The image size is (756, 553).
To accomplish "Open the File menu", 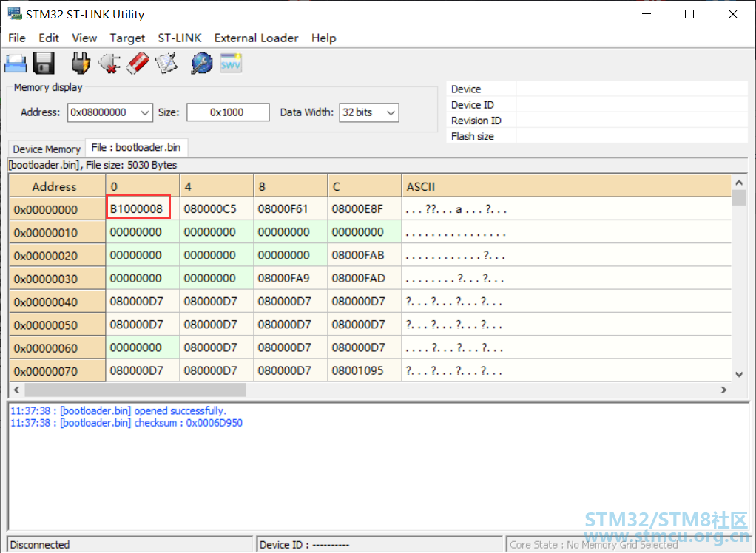I will (17, 38).
